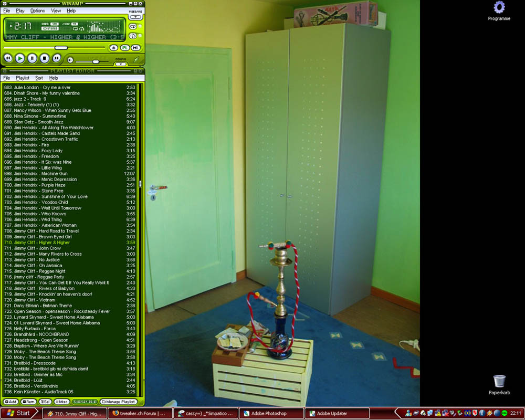Open the Sort menu in Playlist Editor
The width and height of the screenshot is (525, 420).
(39, 78)
